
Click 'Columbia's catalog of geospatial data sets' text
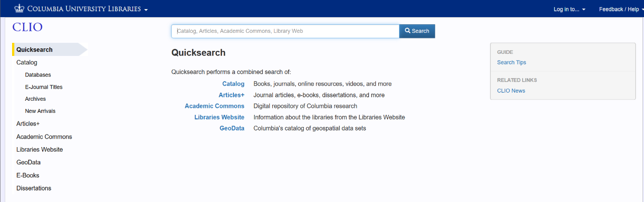[310, 128]
